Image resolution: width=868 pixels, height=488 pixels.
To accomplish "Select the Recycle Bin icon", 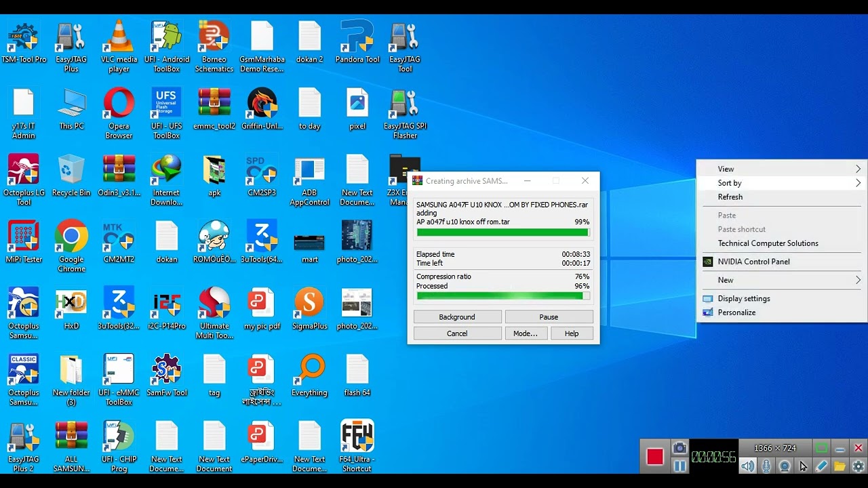I will (x=71, y=176).
